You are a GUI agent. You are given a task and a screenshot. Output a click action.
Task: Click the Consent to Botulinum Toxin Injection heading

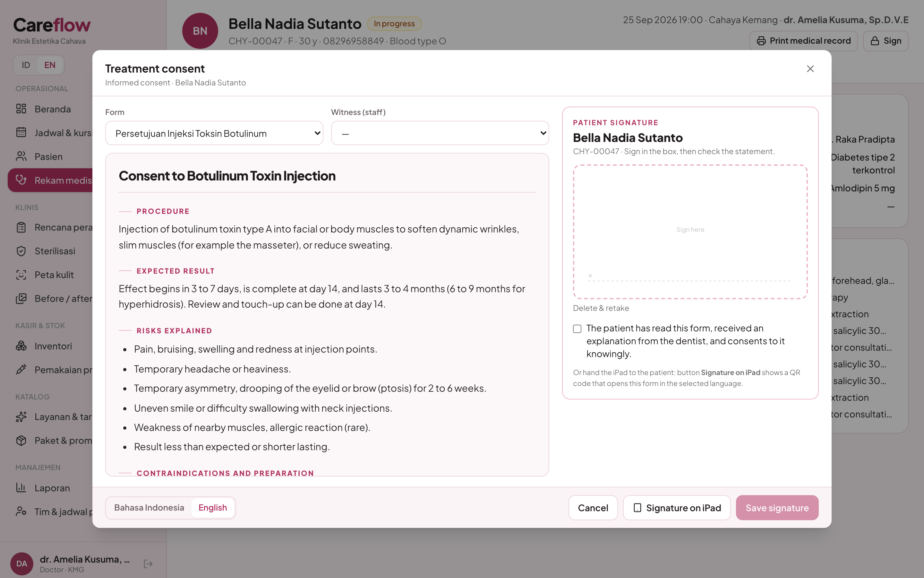[x=227, y=176]
